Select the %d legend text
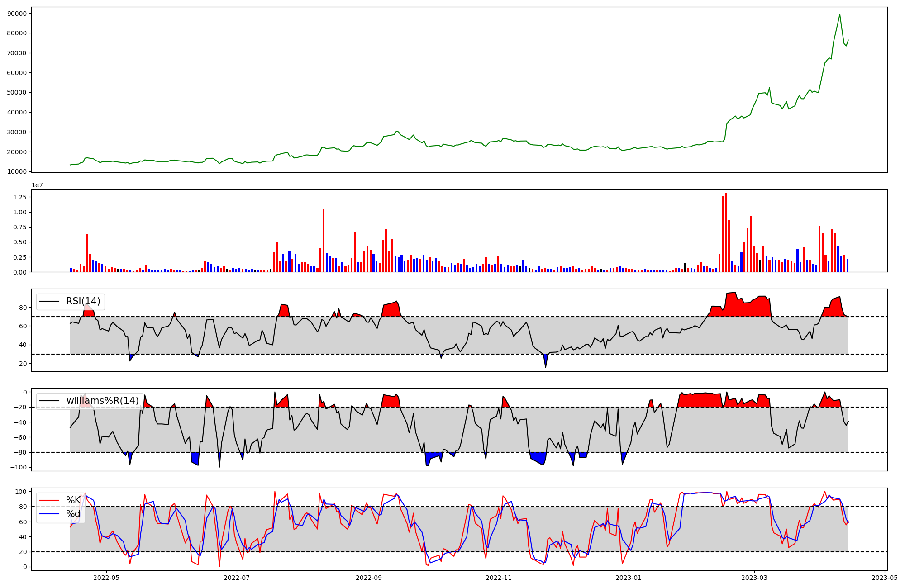This screenshot has height=588, width=905. pyautogui.click(x=73, y=514)
